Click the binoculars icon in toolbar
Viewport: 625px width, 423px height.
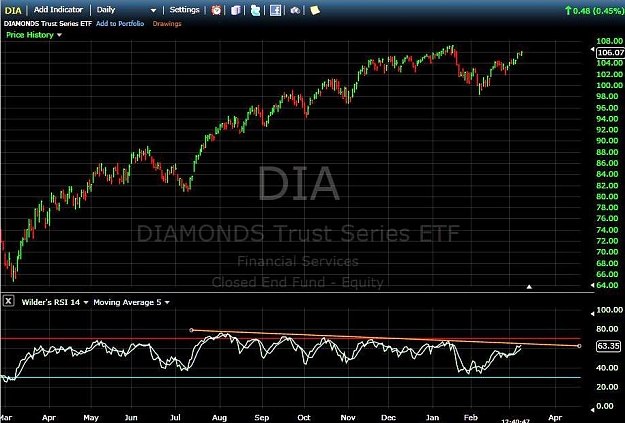click(295, 10)
